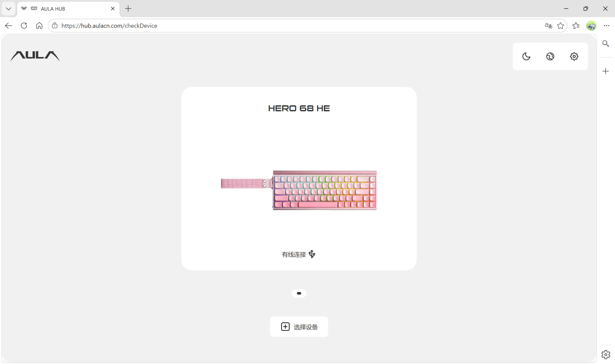The height and width of the screenshot is (364, 615).
Task: Select the HERO 68 HE keyboard image
Action: pos(299,190)
